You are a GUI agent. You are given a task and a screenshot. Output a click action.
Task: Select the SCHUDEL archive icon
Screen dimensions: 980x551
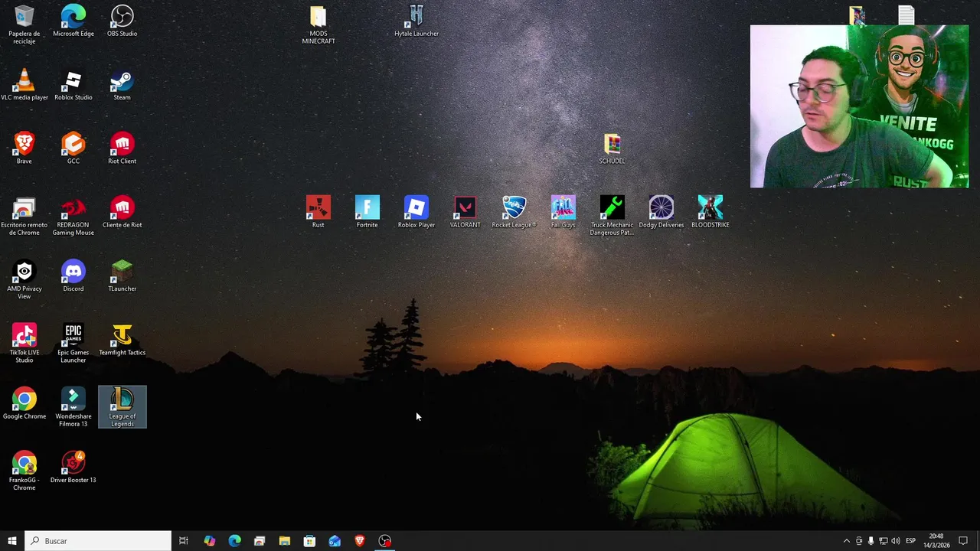pos(612,148)
